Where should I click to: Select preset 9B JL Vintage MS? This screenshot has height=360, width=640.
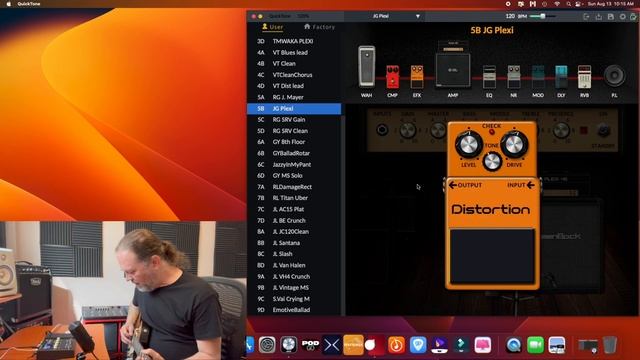click(x=294, y=288)
